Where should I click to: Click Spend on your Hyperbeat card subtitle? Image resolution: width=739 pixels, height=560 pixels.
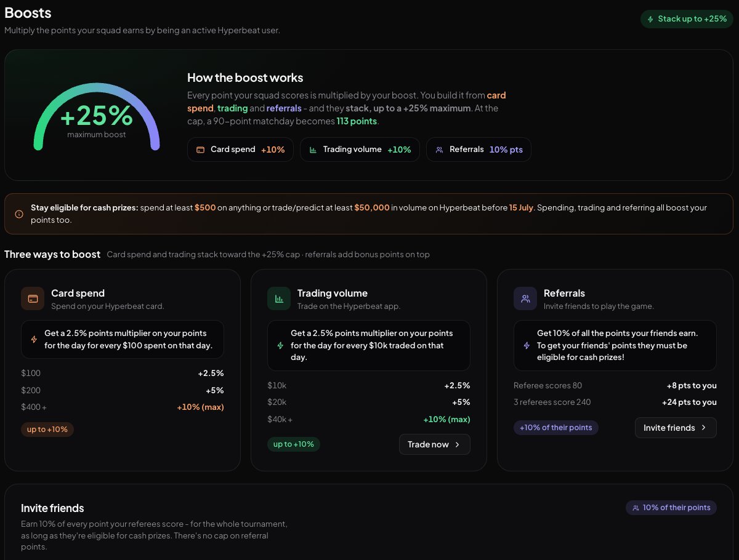pos(108,306)
